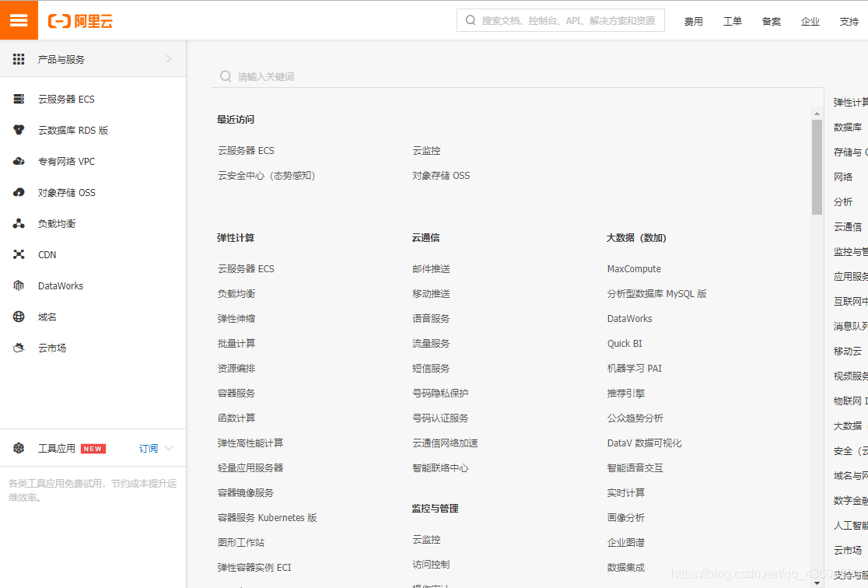
Task: Open 访问控制 under 监控与管理
Action: tap(431, 564)
